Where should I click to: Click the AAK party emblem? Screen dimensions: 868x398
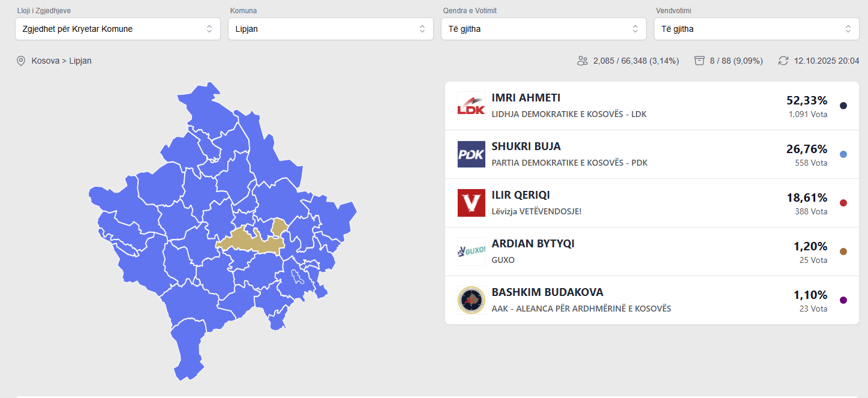click(471, 300)
